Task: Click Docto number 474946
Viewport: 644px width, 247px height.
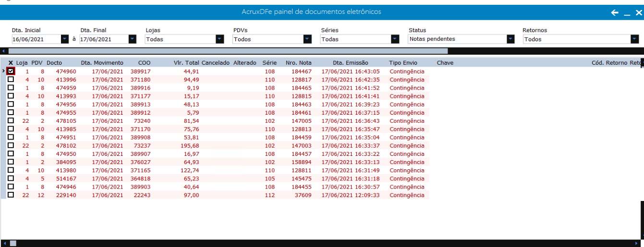Action: (x=66, y=187)
